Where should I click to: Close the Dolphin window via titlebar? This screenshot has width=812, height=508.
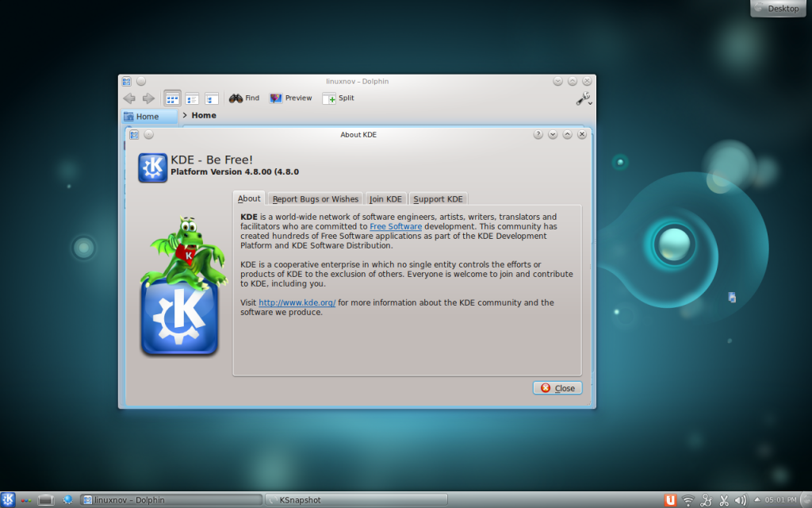tap(587, 82)
